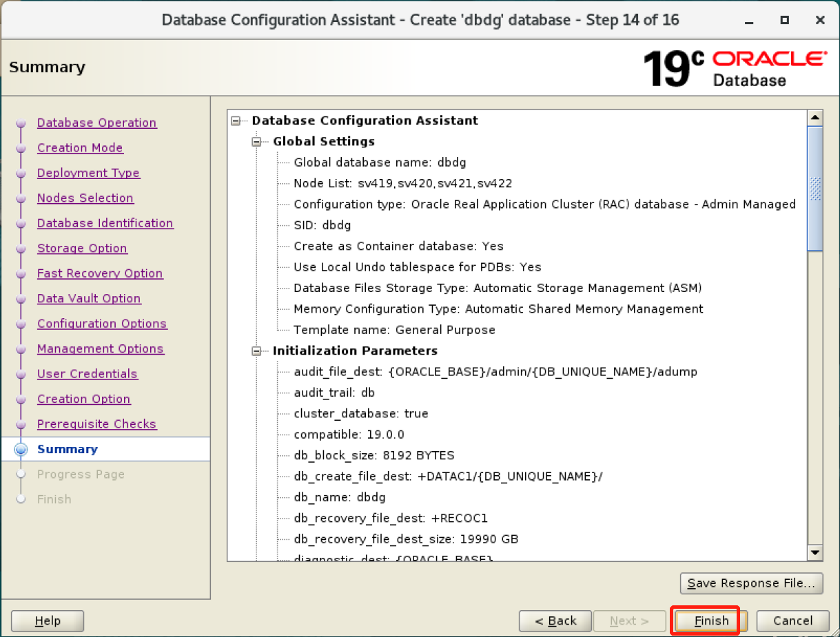This screenshot has height=637, width=840.
Task: Select 'Template name: General Purpose' row
Action: 394,330
